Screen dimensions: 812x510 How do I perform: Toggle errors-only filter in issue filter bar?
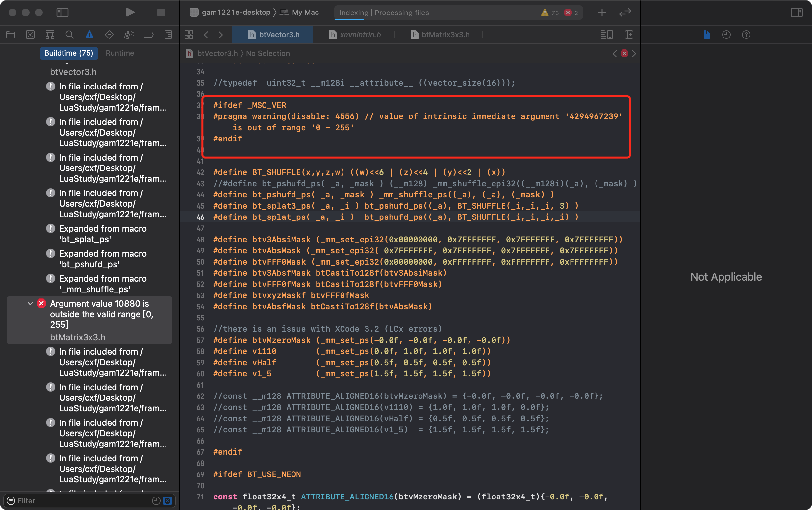tap(167, 500)
